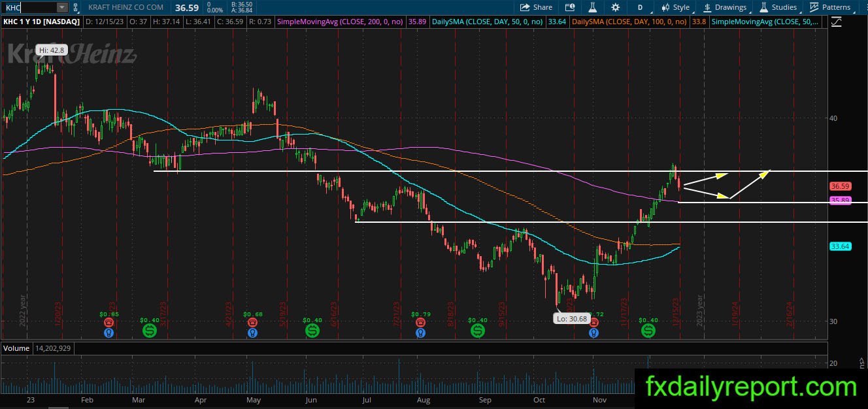This screenshot has width=868, height=409.
Task: Click the Share button
Action: (x=536, y=7)
